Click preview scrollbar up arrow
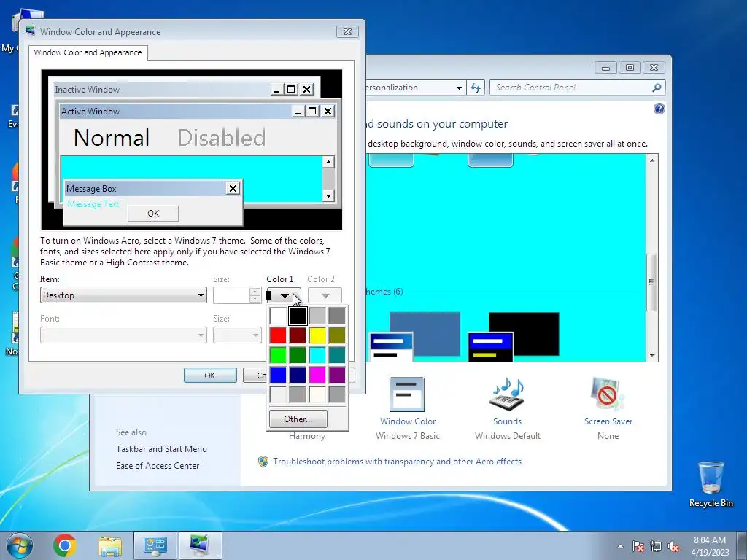This screenshot has width=747, height=560. [328, 162]
